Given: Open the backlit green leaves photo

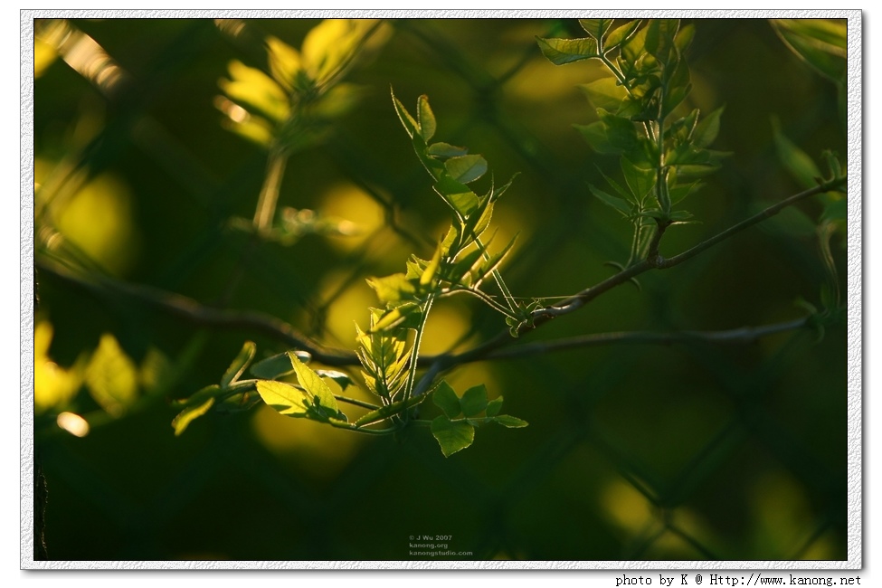Looking at the screenshot, I should [x=441, y=289].
